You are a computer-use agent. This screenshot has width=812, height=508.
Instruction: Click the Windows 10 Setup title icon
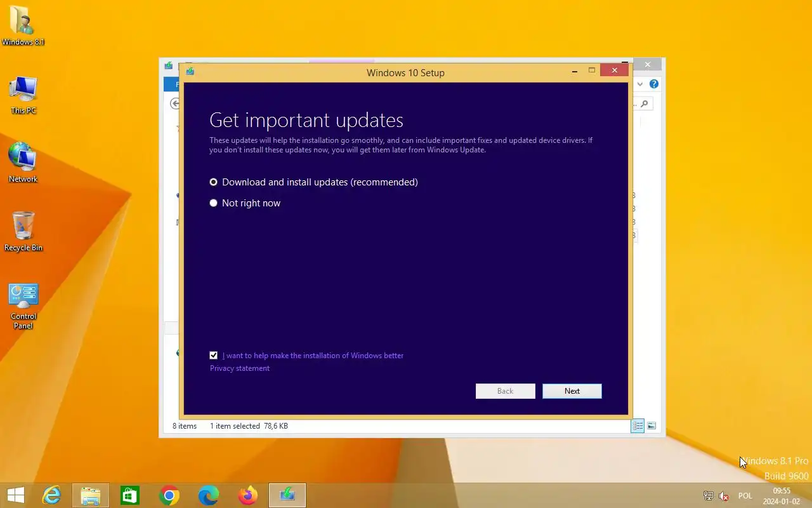tap(190, 72)
